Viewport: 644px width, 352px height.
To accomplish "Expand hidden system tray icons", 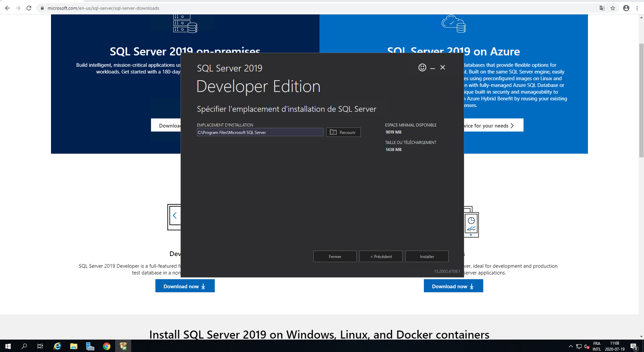I will pos(571,346).
